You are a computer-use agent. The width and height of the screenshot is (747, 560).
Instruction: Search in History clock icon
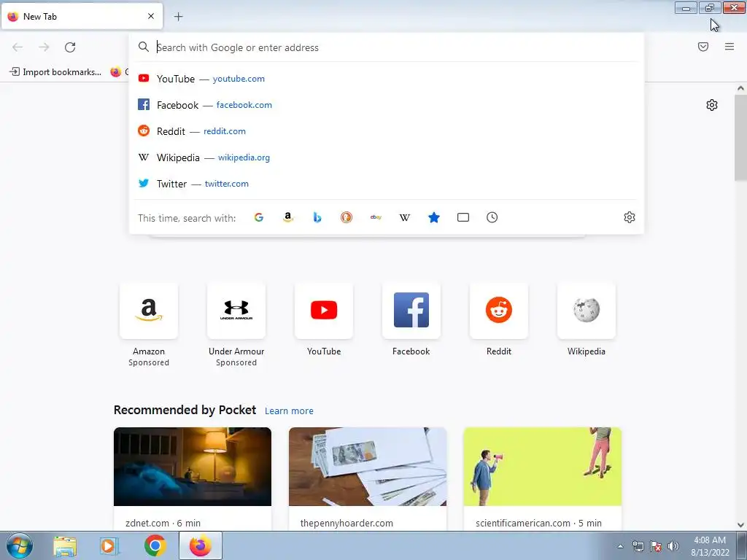(492, 217)
